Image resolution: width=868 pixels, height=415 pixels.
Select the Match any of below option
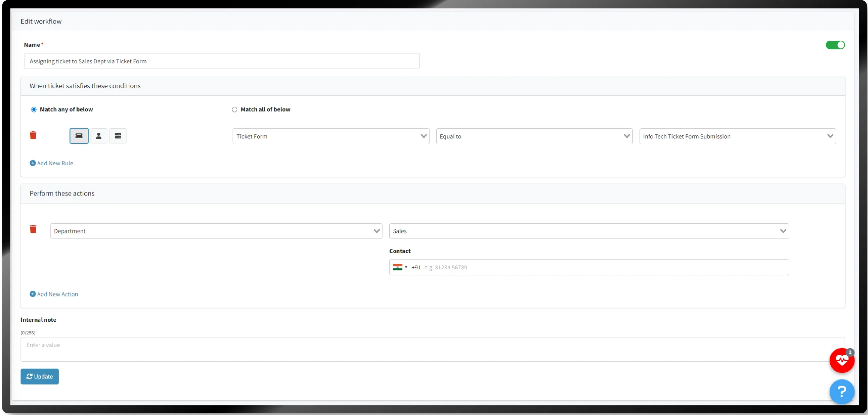34,109
